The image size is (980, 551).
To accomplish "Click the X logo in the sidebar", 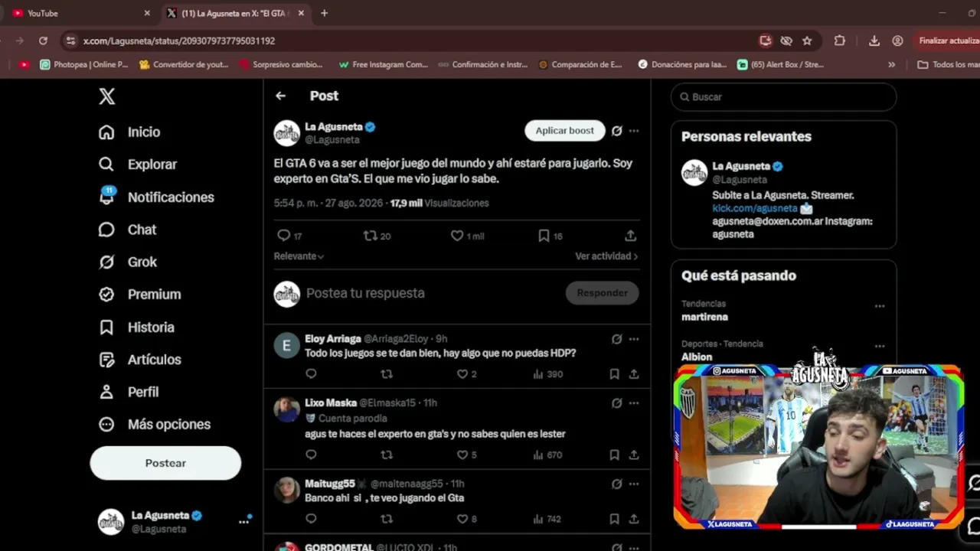I will click(107, 96).
